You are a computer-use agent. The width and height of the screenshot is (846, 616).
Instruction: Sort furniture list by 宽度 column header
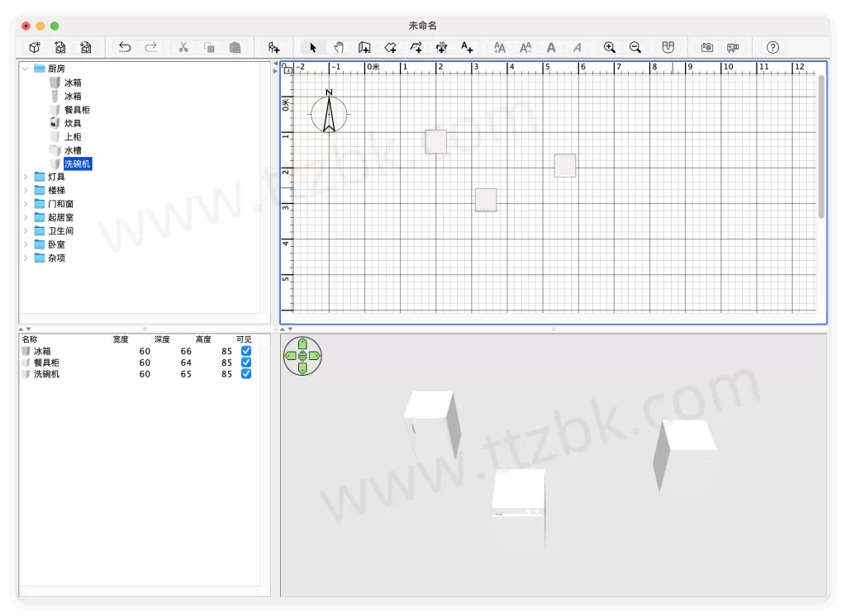pyautogui.click(x=121, y=339)
